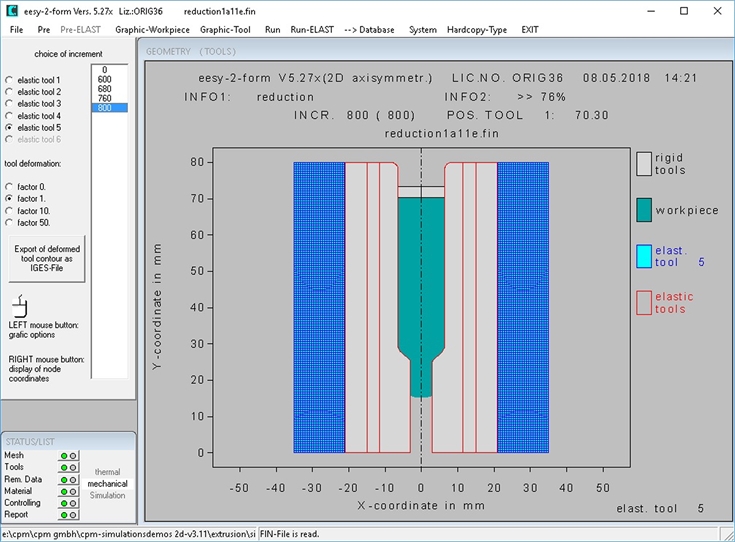Click the Report status indicator lights
Viewport: 735px width, 542px height.
click(68, 515)
